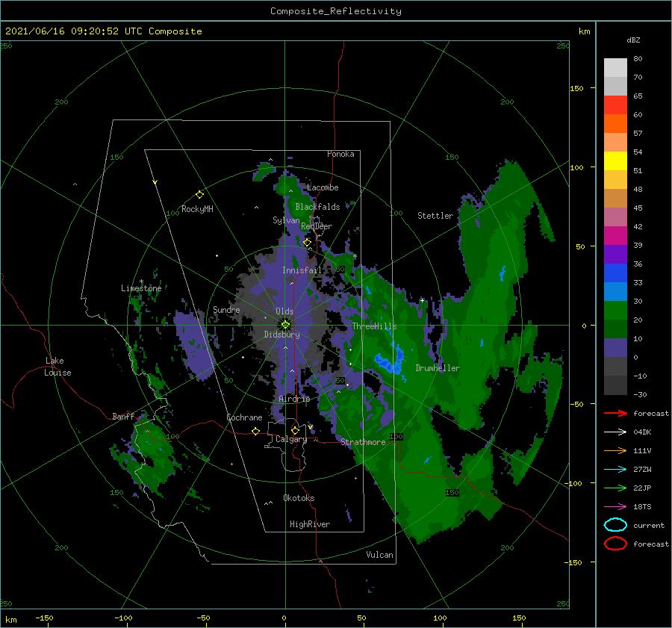
Task: Pick the slate purple 10 dBZ swatch
Action: [x=615, y=348]
